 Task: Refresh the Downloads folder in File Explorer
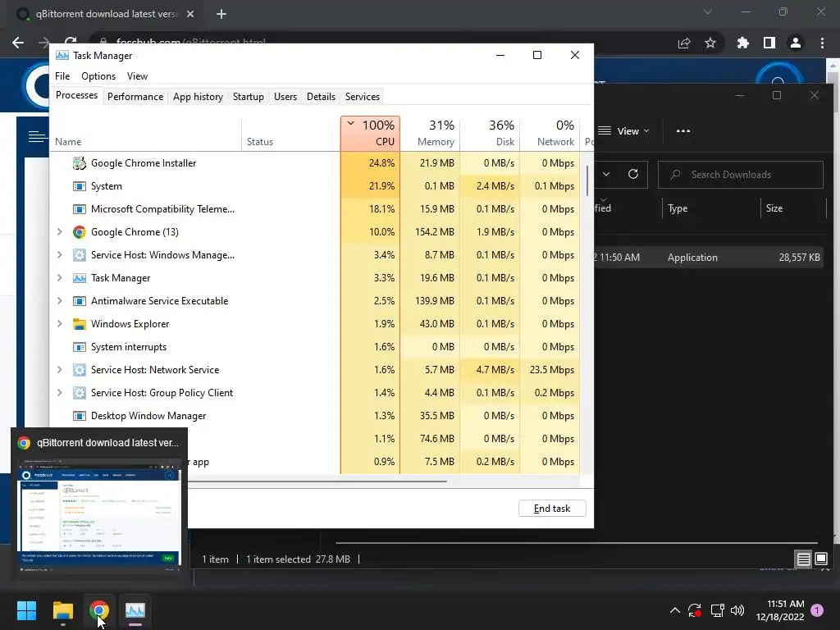point(633,174)
